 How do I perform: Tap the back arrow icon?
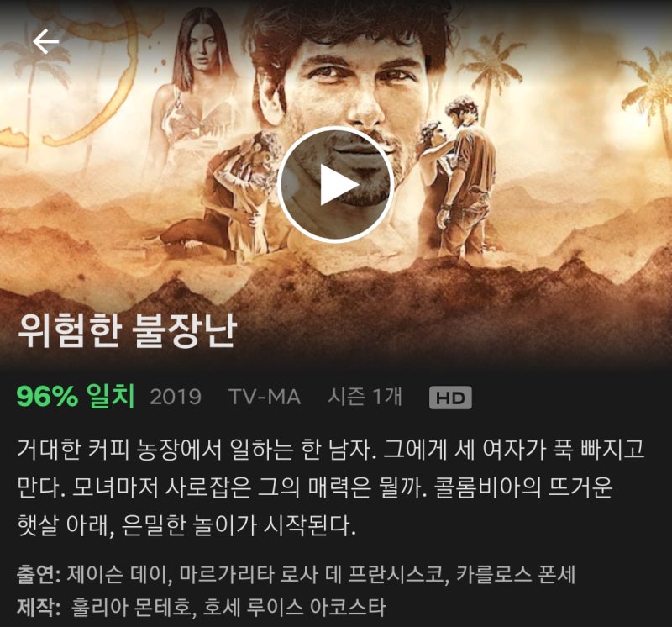click(45, 41)
